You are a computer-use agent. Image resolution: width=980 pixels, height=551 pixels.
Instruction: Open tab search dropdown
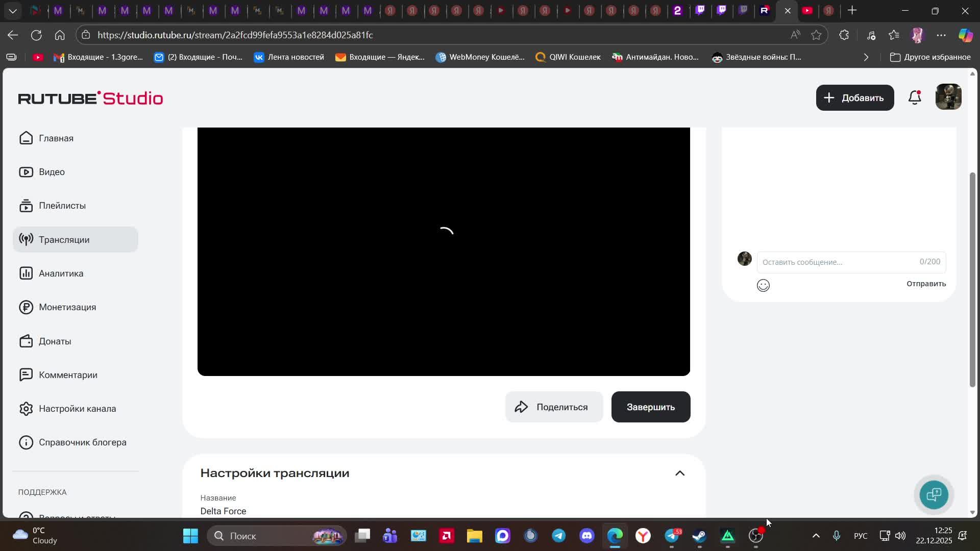tap(13, 11)
